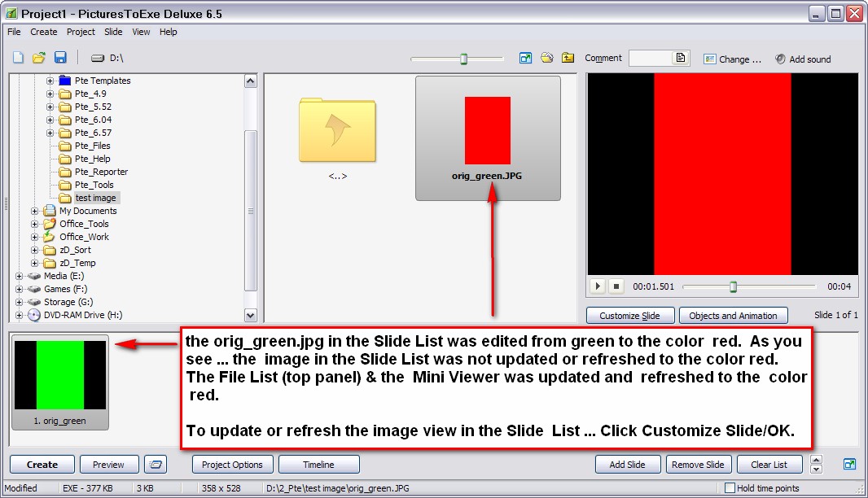
Task: Click the Open project folder icon
Action: click(x=38, y=58)
